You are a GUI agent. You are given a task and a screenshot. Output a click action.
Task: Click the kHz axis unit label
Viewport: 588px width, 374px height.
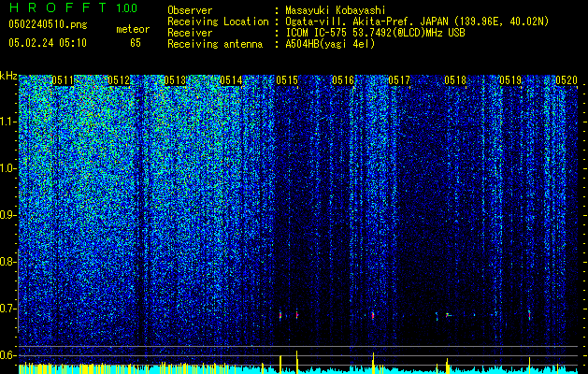click(x=8, y=76)
